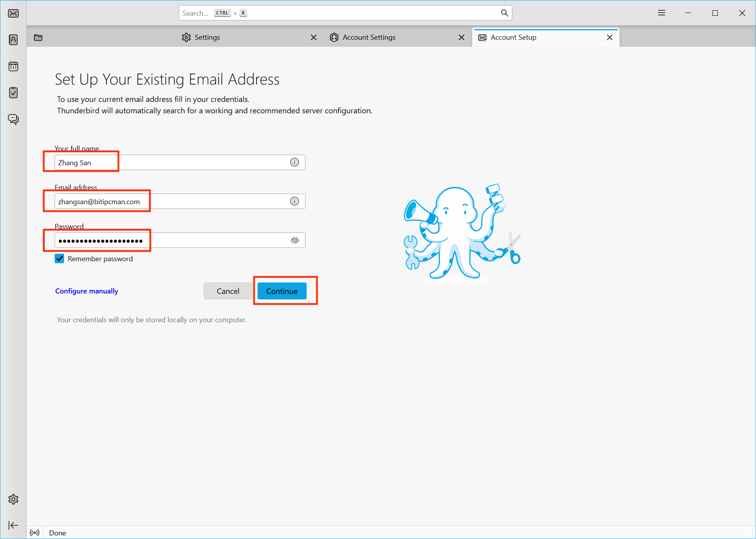
Task: Open the Configure manually link
Action: tap(86, 291)
